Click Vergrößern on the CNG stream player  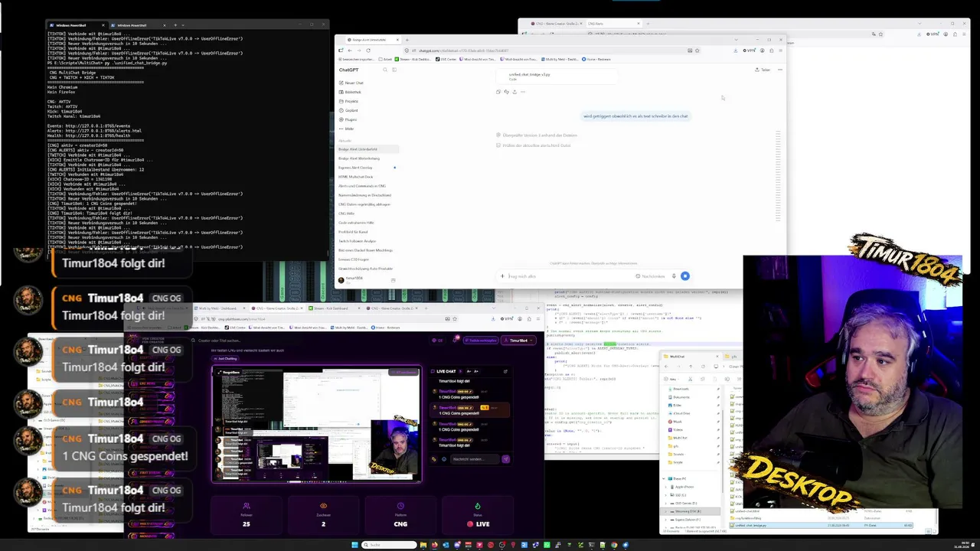coord(229,373)
